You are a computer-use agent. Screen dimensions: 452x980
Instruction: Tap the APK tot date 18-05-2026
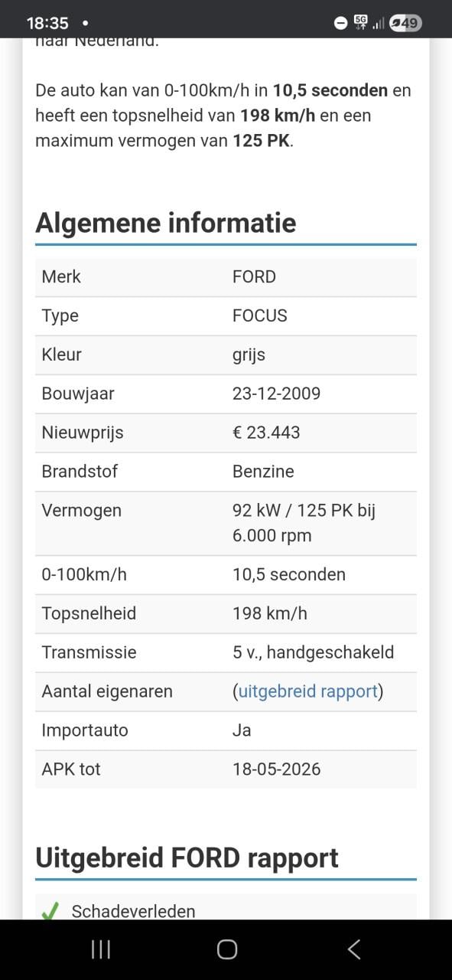pos(277,769)
